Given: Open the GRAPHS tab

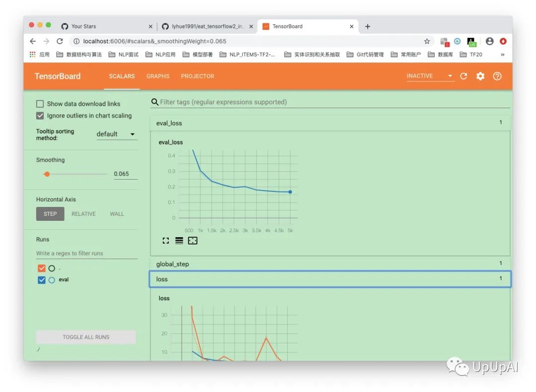Looking at the screenshot, I should (x=158, y=76).
